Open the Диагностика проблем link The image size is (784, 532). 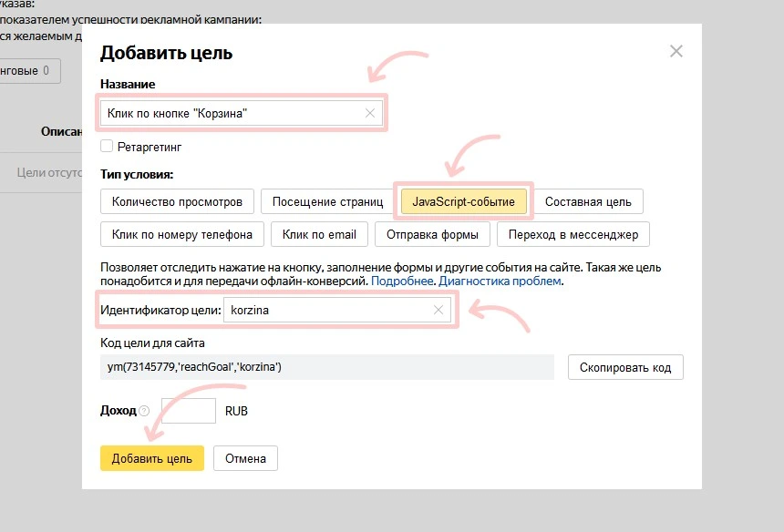[500, 282]
